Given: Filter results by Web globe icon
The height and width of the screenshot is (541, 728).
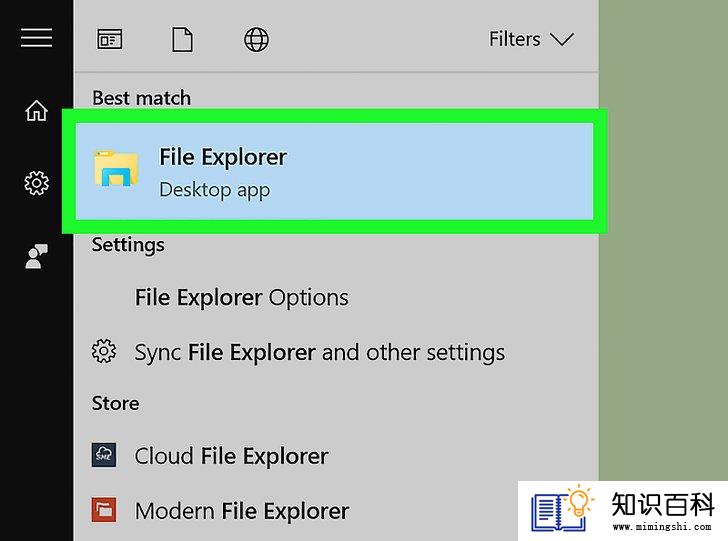Looking at the screenshot, I should coord(256,39).
